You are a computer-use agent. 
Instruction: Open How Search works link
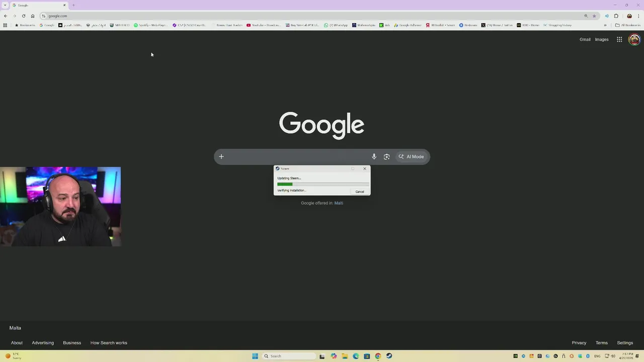109,343
